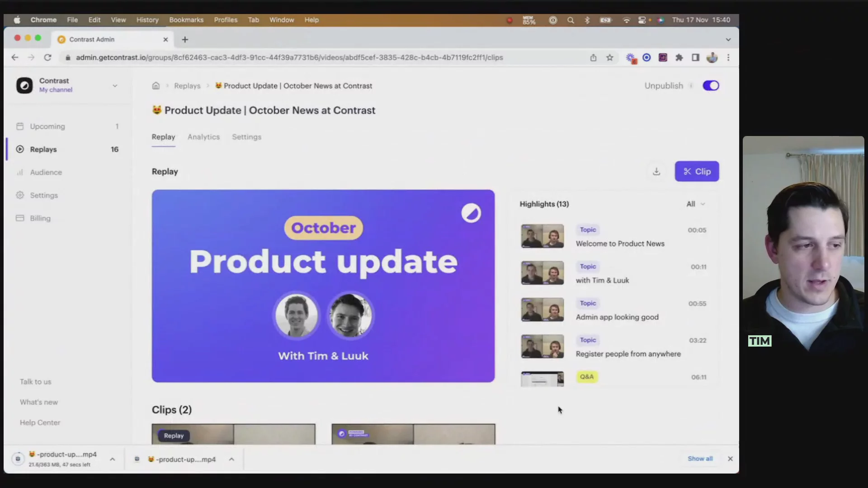Open the Welcome to Product News highlight

(614, 236)
